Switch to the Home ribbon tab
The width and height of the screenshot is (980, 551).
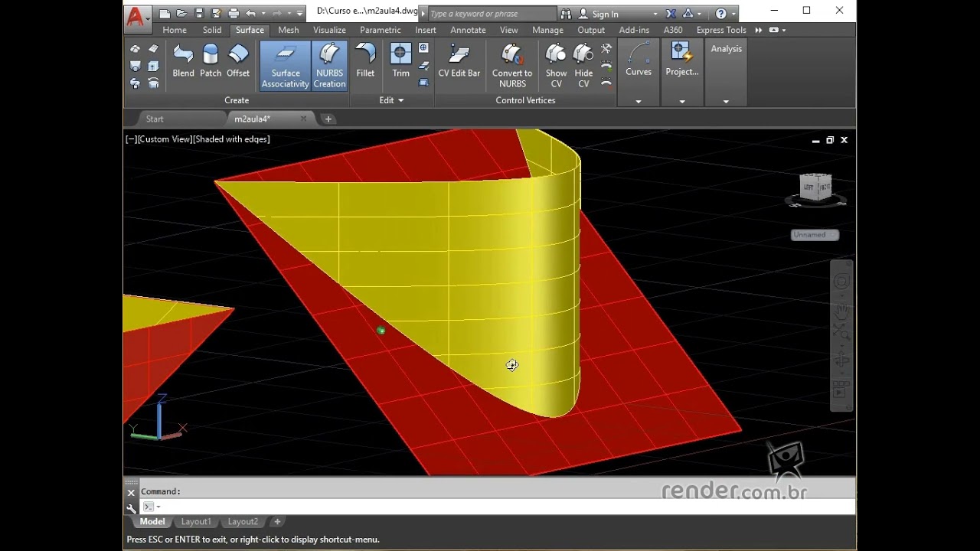[x=175, y=30]
